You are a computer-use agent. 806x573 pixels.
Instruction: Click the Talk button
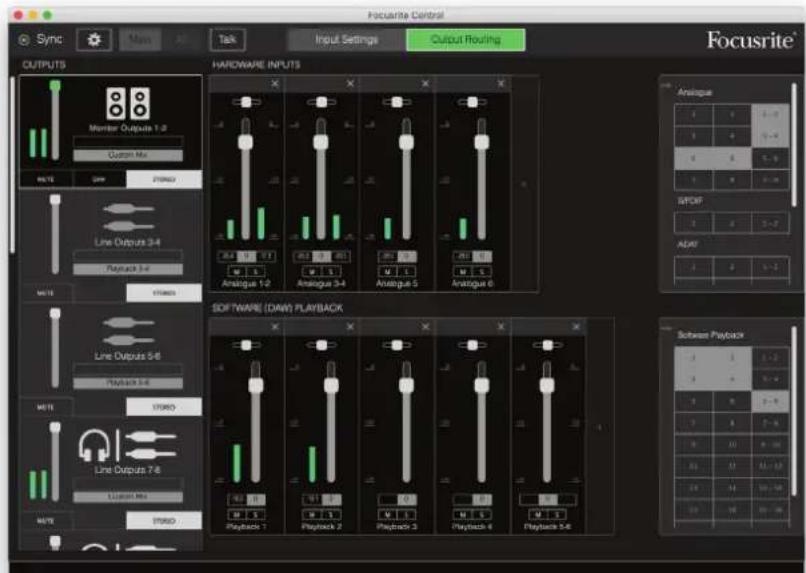click(x=228, y=40)
